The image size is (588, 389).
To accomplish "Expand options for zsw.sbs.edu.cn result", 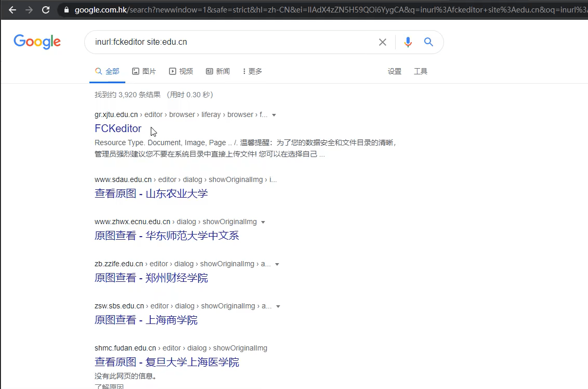I will (x=278, y=306).
